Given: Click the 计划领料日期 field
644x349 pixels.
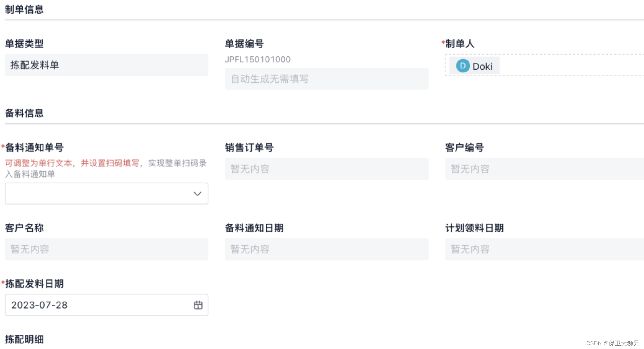Looking at the screenshot, I should pyautogui.click(x=544, y=249).
